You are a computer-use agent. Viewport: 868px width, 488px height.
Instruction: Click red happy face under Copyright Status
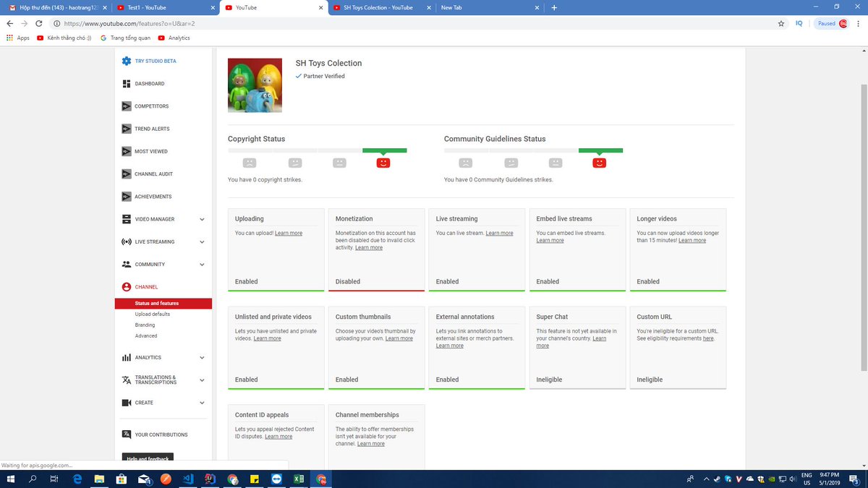click(383, 163)
